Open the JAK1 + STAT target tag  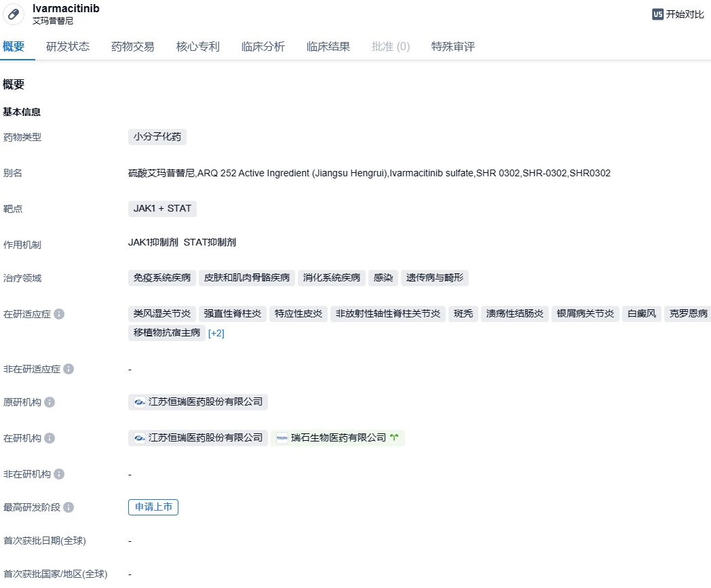162,209
